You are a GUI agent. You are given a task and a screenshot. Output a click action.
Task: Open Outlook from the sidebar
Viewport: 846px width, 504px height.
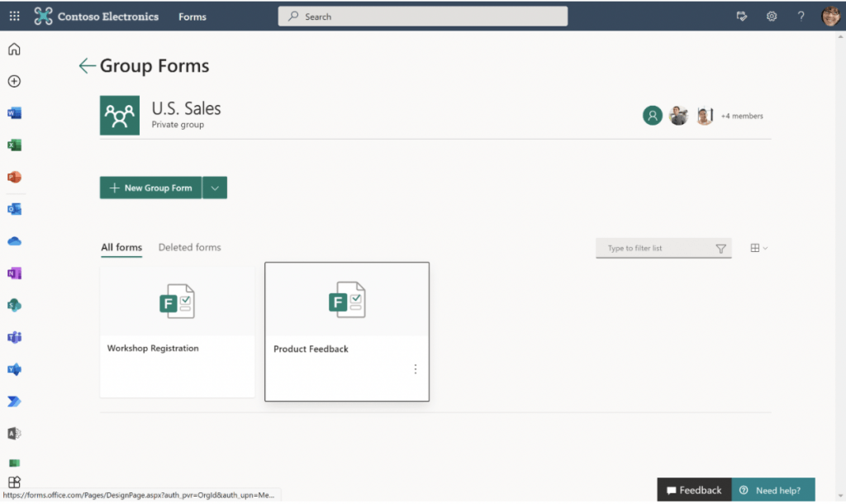point(15,209)
